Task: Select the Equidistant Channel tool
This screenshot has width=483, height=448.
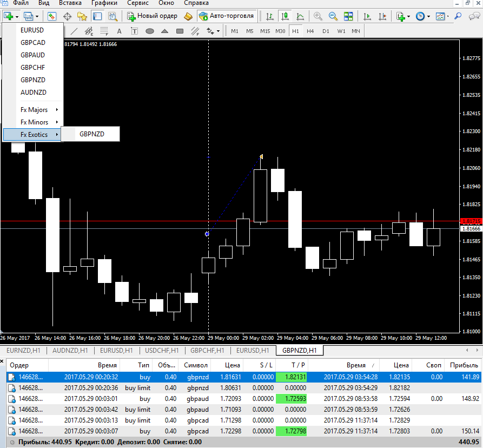Action: [x=89, y=31]
